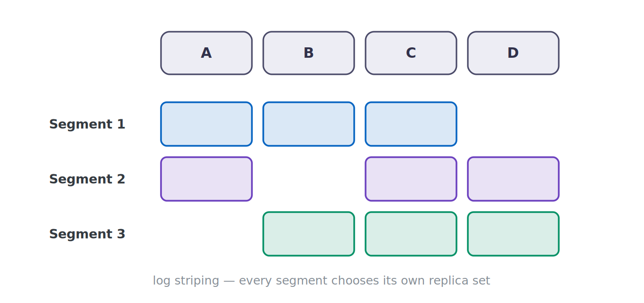Select Segment 1 blue replica under A

click(x=206, y=124)
